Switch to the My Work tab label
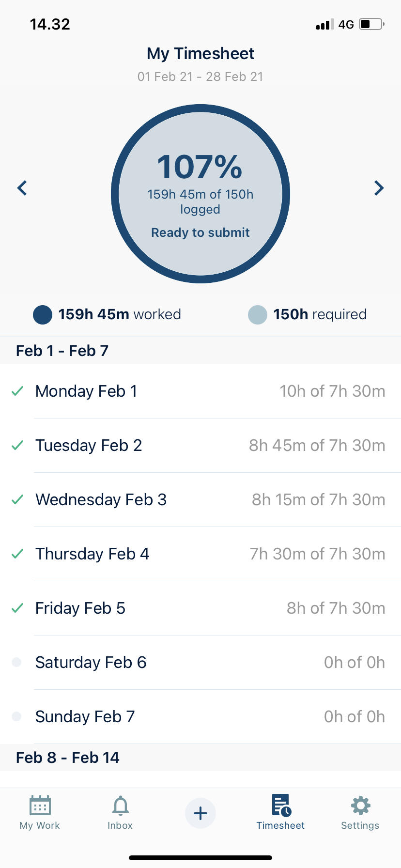 40,825
